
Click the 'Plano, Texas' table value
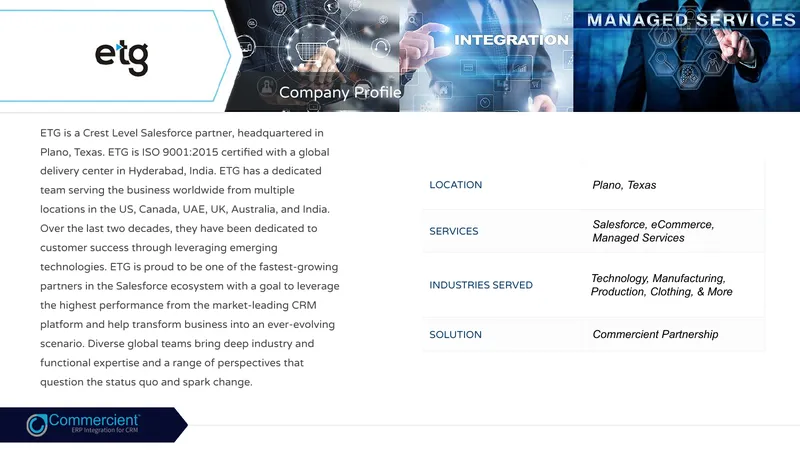coord(624,185)
